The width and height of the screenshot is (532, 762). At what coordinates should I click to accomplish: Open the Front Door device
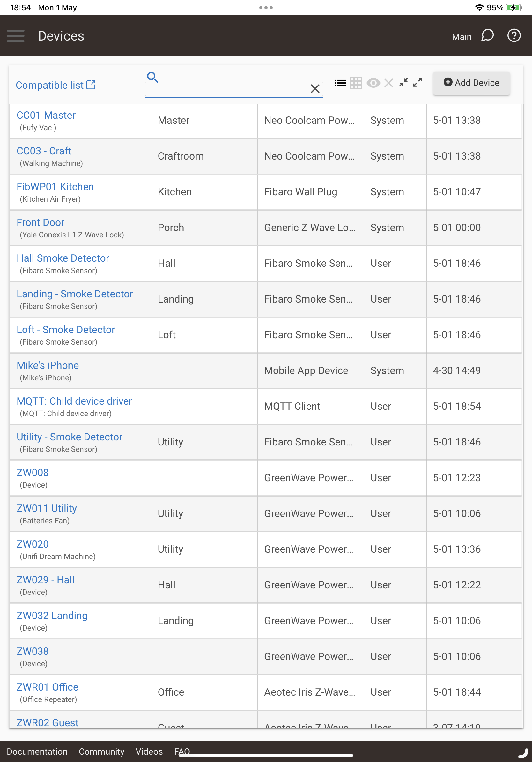[41, 222]
